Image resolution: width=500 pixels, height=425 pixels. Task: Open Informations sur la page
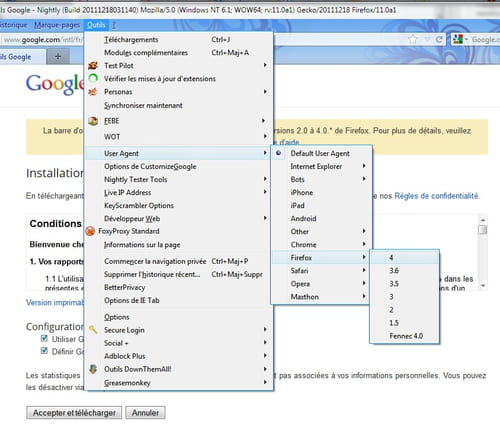tap(179, 245)
